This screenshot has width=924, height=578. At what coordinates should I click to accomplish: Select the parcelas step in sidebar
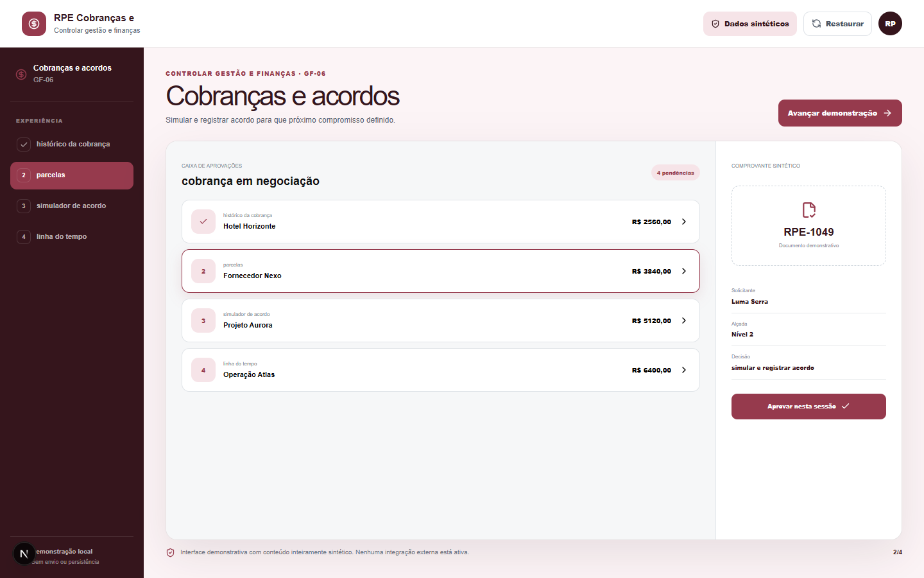[x=72, y=175]
